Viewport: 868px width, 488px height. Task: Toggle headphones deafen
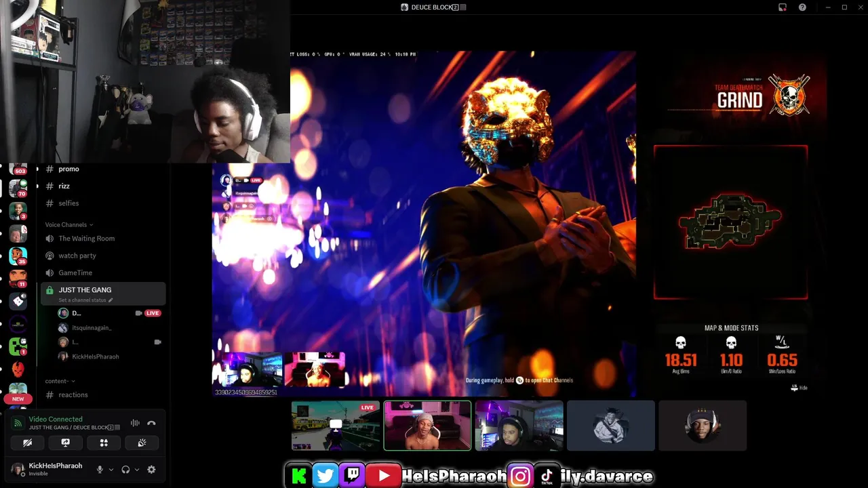coord(125,470)
